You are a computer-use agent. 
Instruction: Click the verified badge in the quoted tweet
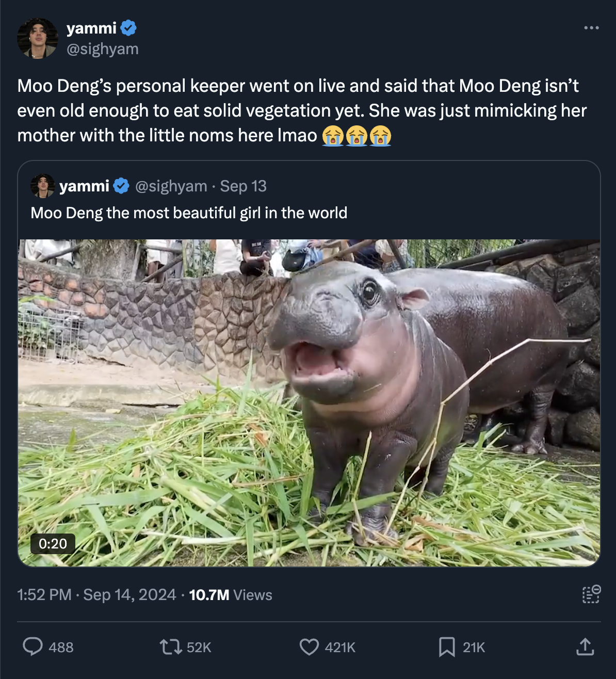[x=122, y=185]
